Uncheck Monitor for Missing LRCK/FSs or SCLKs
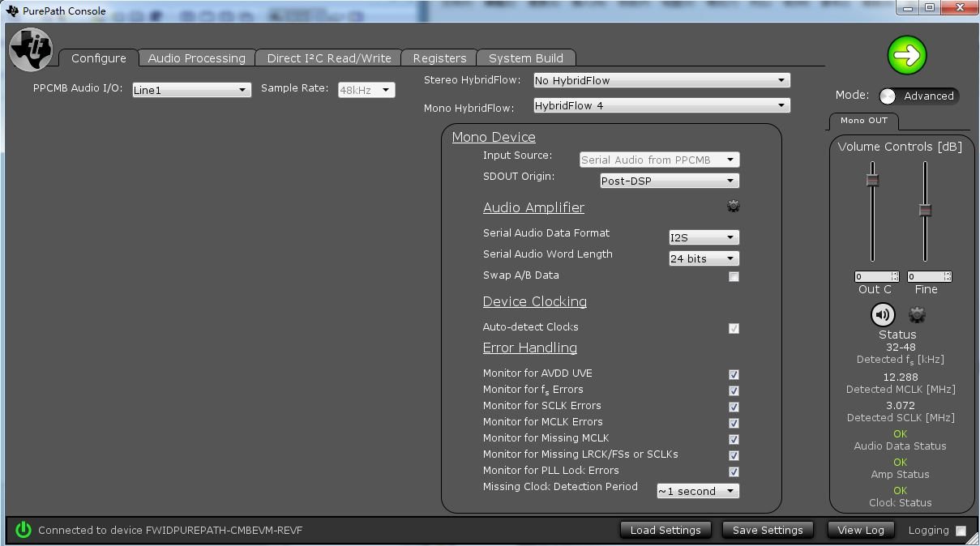980x546 pixels. click(734, 455)
